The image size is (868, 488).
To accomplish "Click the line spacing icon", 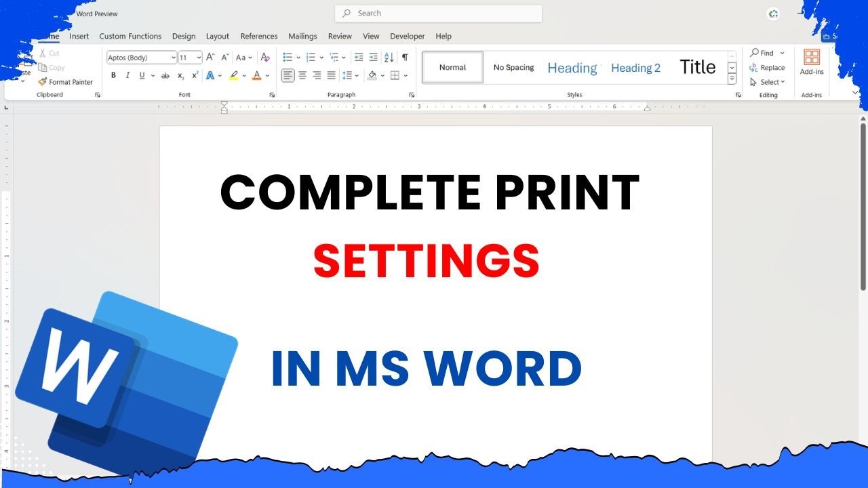I will point(347,76).
